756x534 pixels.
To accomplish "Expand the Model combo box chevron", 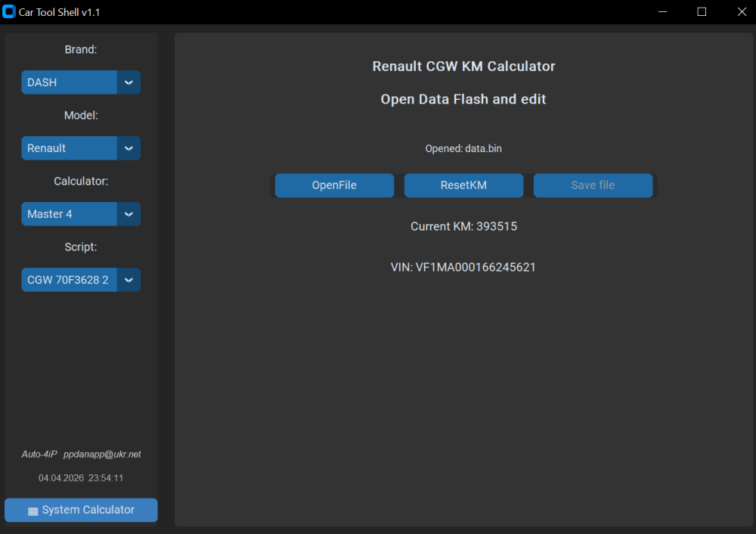I will (x=129, y=148).
